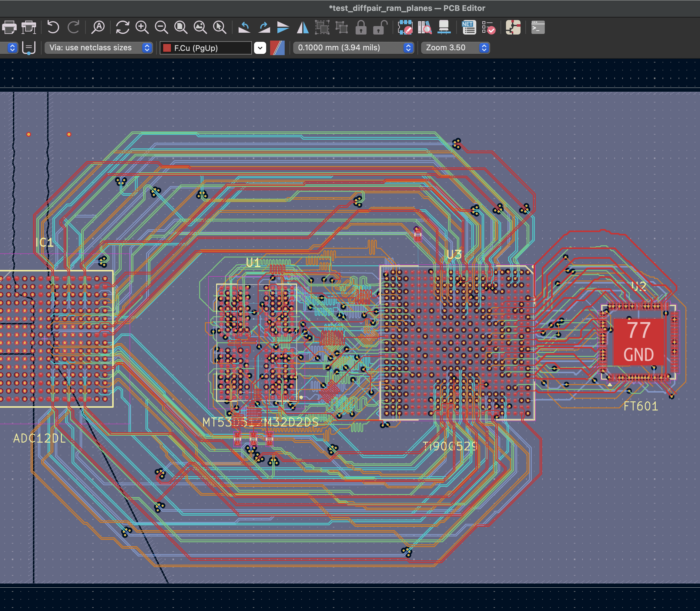
Task: Select the IC1 reference designator
Action: [x=44, y=242]
